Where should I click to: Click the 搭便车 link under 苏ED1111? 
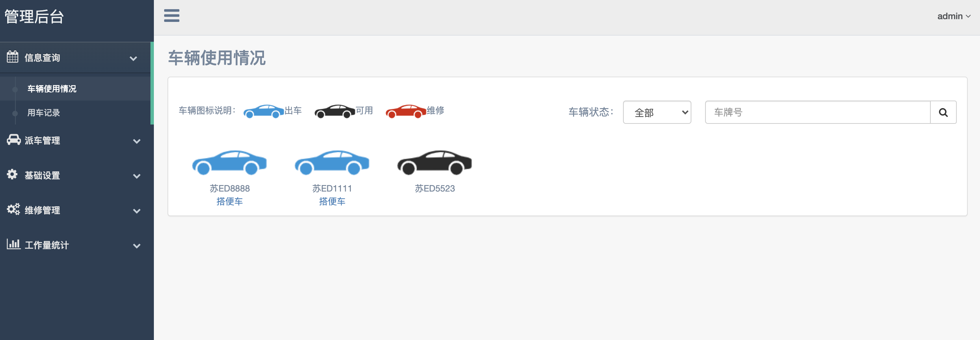point(332,201)
